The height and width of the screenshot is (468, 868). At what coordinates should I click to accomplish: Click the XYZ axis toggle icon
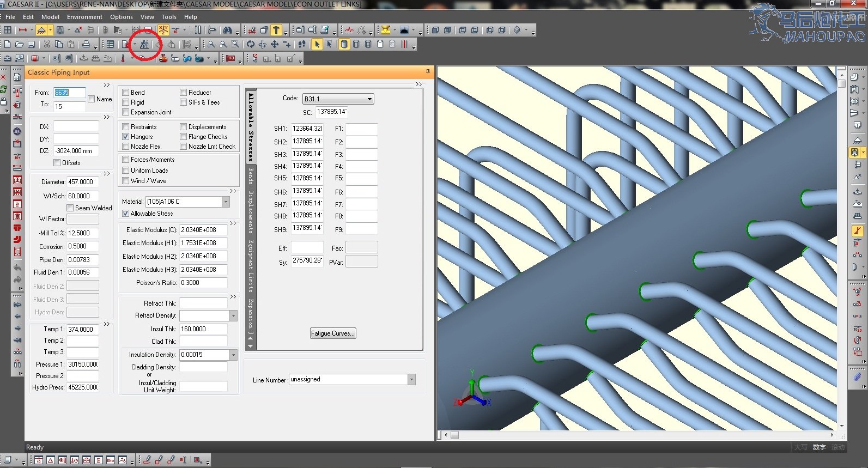pyautogui.click(x=163, y=30)
